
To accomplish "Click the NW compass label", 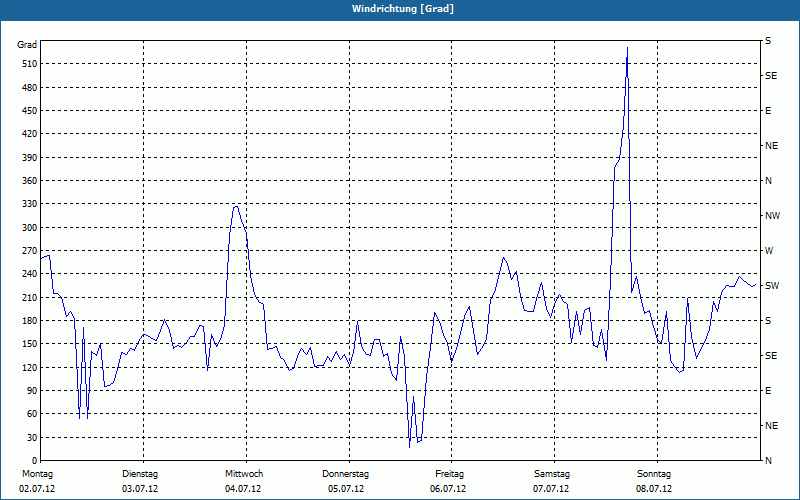I will pyautogui.click(x=772, y=216).
